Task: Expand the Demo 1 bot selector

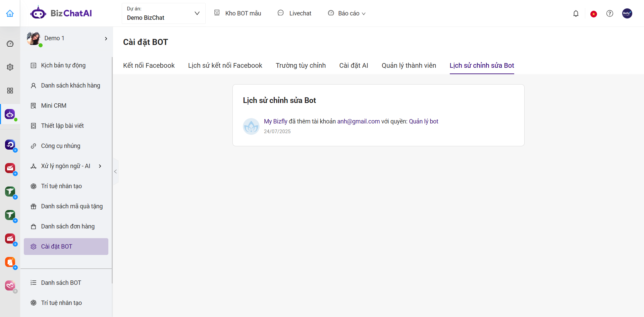Action: (x=106, y=39)
